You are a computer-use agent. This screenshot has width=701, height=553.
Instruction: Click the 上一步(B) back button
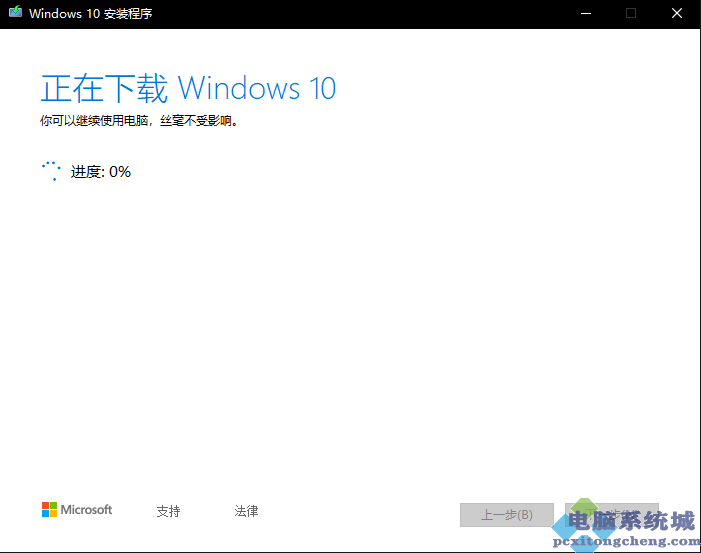coord(507,515)
